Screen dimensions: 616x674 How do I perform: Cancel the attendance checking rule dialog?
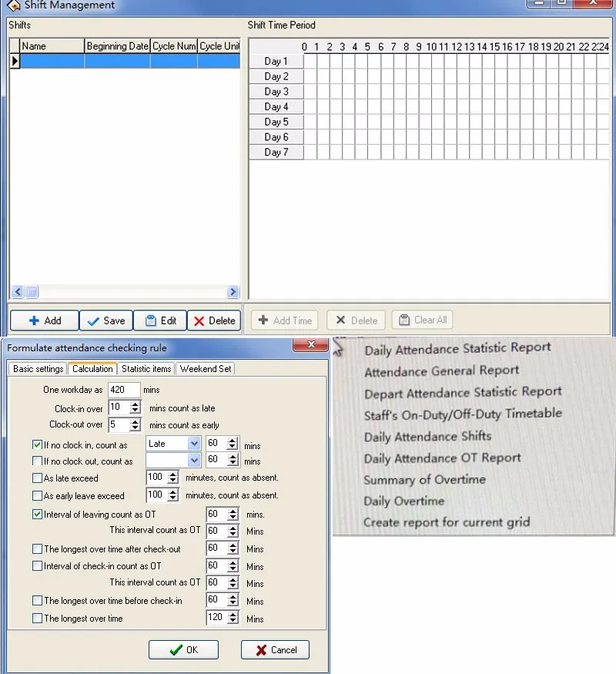[x=276, y=649]
